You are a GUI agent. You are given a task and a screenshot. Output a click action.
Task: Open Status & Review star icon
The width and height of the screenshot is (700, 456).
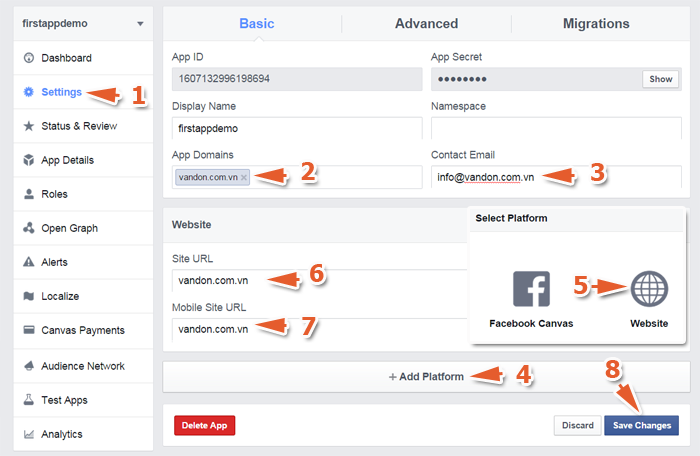point(28,126)
